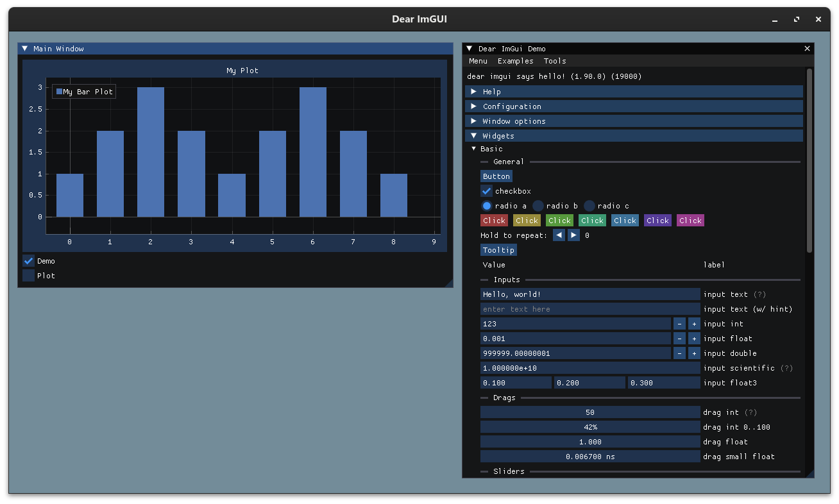Click the My Plot title text
Viewport: 839px width, 504px height.
[x=242, y=71]
